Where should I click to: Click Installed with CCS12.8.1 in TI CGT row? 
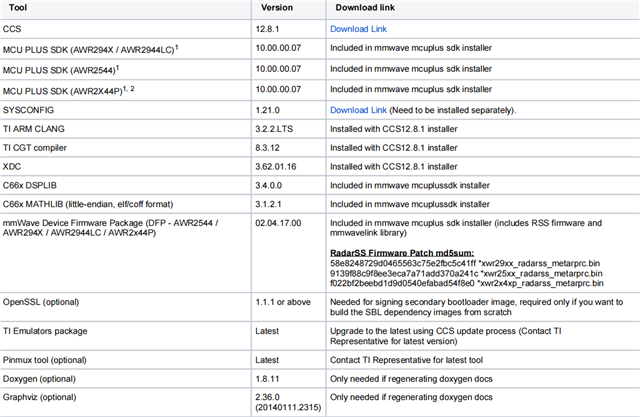[393, 148]
